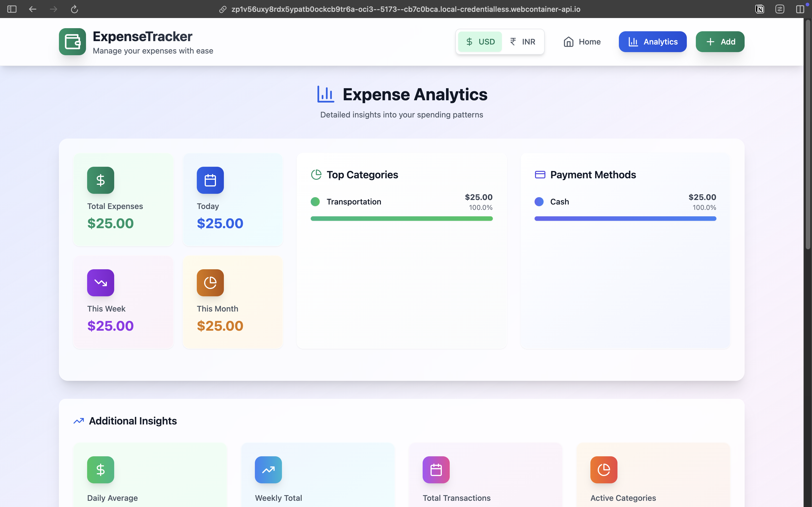The image size is (812, 507).
Task: Click the URL address bar
Action: (405, 9)
